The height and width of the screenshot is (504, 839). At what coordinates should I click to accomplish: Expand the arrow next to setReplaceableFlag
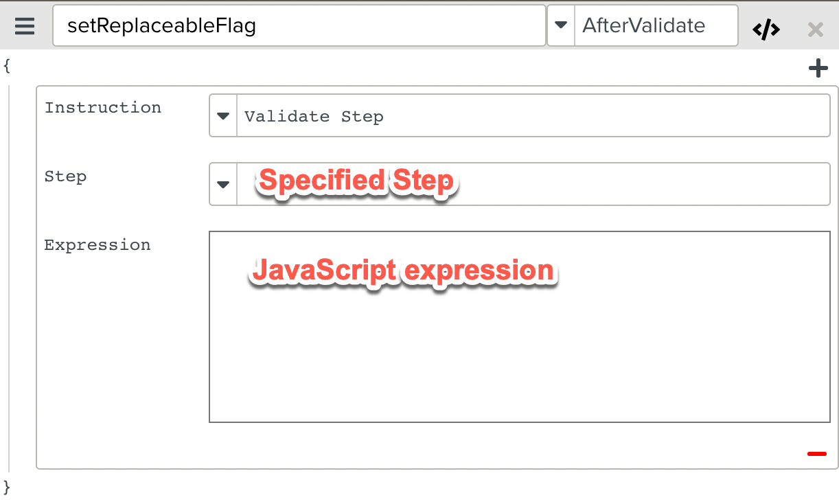tap(561, 25)
